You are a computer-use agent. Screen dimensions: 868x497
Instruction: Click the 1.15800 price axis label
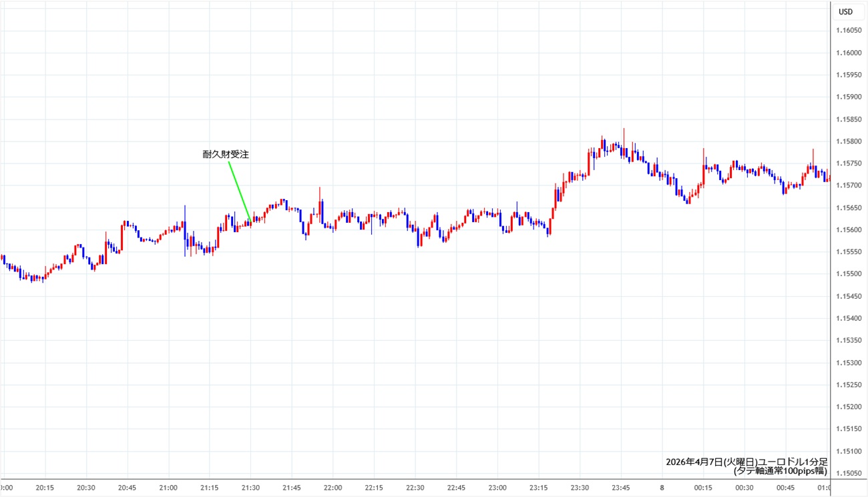click(x=848, y=141)
